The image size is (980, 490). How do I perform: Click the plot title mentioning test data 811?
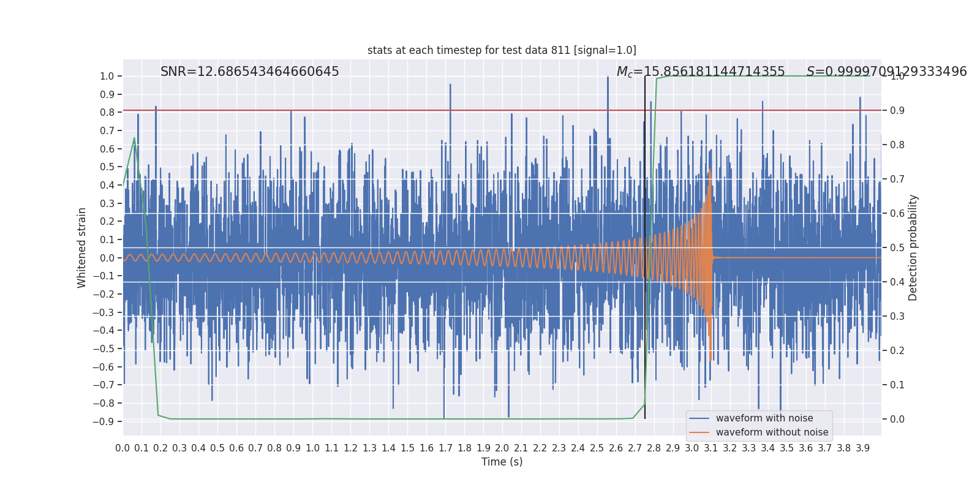[x=502, y=50]
